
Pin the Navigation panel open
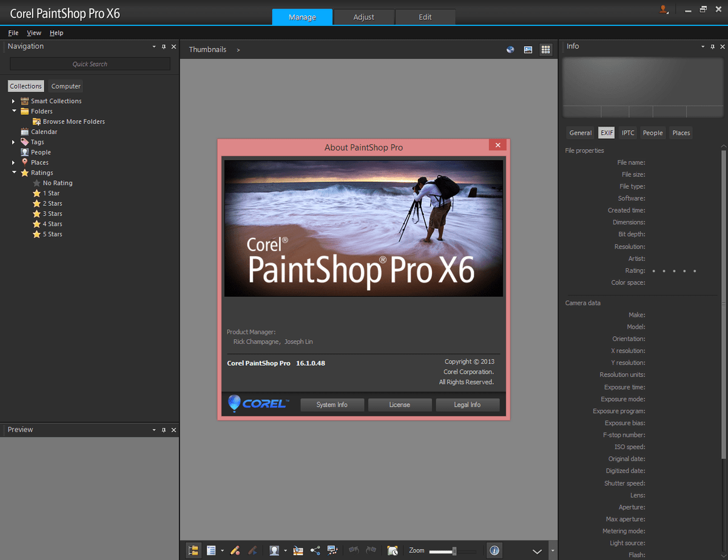pyautogui.click(x=163, y=46)
